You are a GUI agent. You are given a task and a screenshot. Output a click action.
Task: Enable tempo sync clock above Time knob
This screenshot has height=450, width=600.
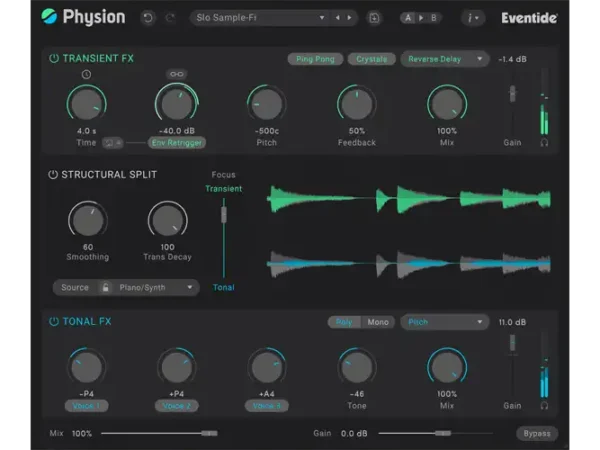[86, 74]
